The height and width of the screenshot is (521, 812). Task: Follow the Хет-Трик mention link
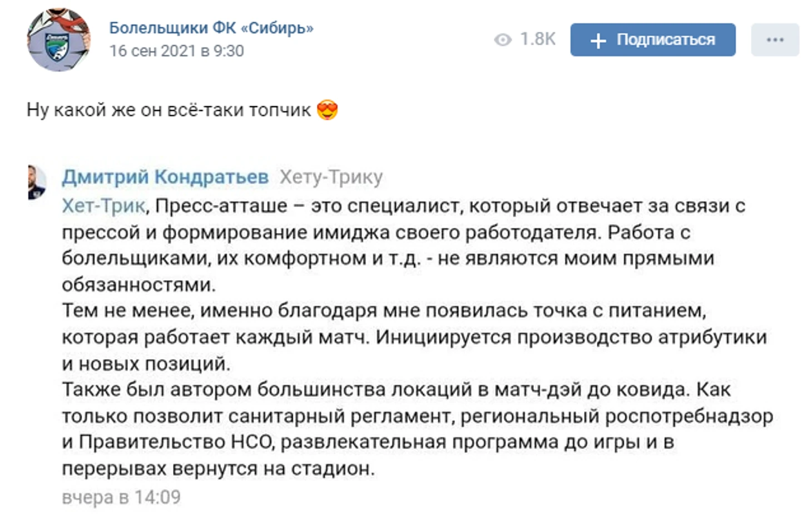(x=103, y=206)
